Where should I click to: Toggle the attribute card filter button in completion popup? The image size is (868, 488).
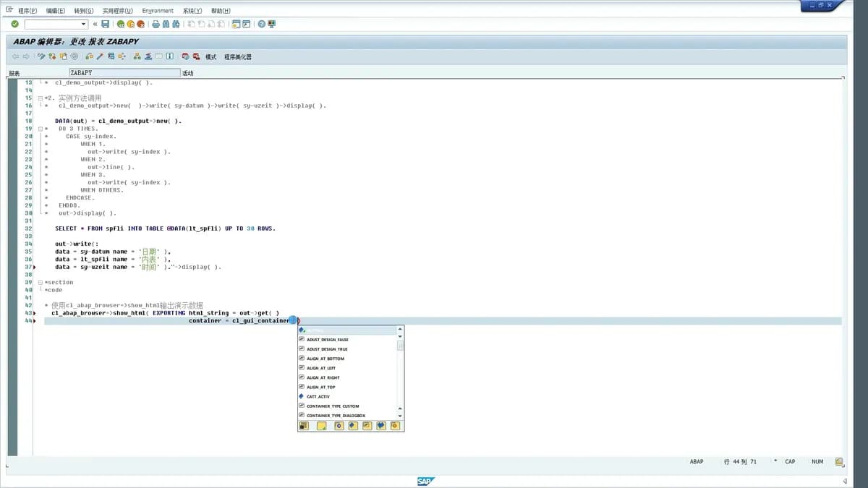tap(367, 426)
